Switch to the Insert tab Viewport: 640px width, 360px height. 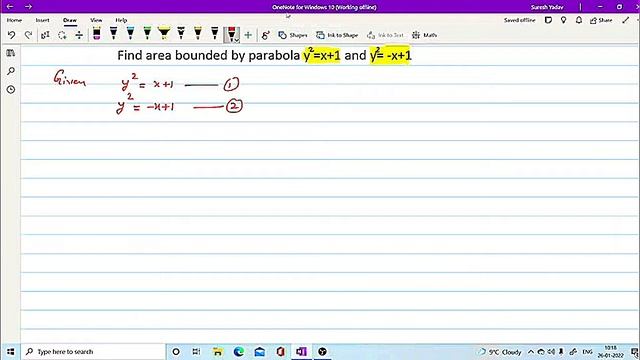click(x=42, y=20)
